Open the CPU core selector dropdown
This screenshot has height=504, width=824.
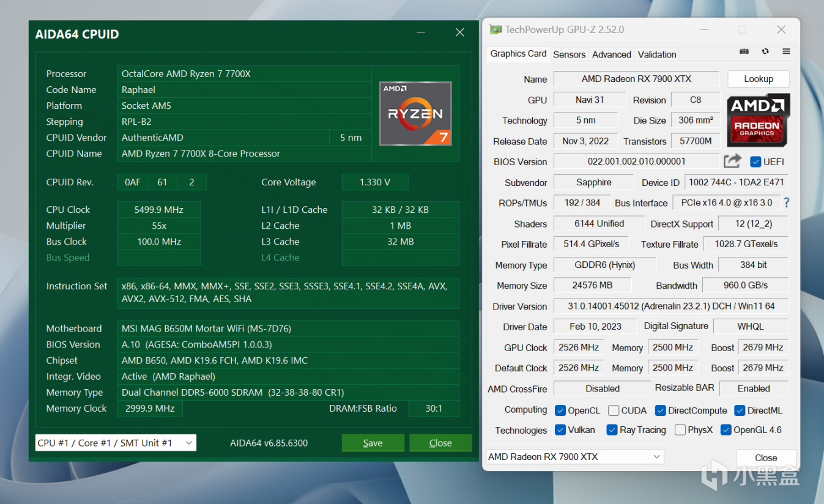coord(116,443)
